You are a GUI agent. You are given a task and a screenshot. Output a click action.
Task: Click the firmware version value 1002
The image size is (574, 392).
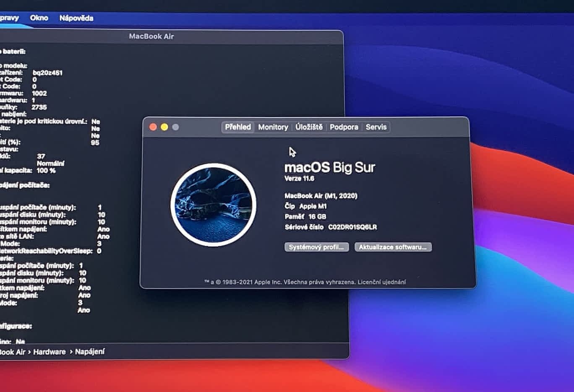point(39,93)
